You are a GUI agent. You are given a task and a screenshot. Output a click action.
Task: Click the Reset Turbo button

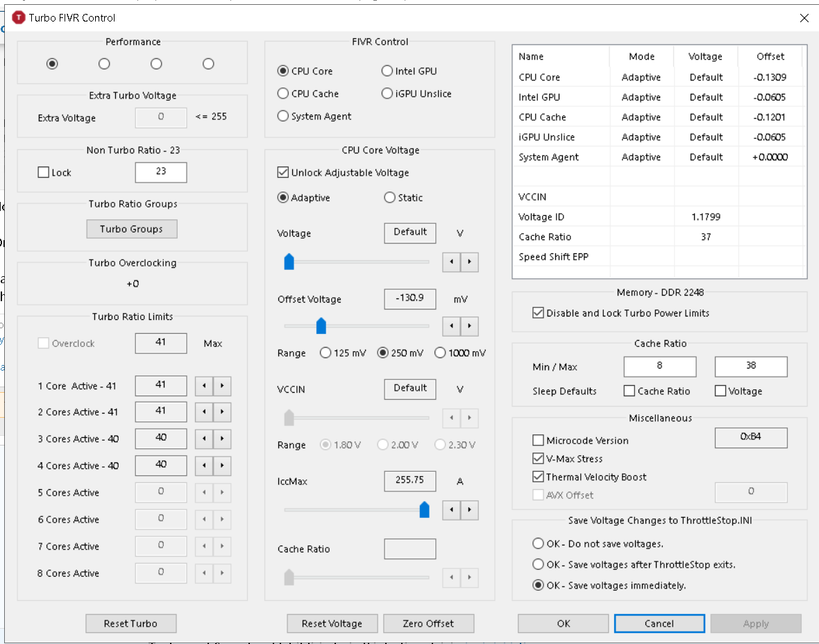point(130,624)
